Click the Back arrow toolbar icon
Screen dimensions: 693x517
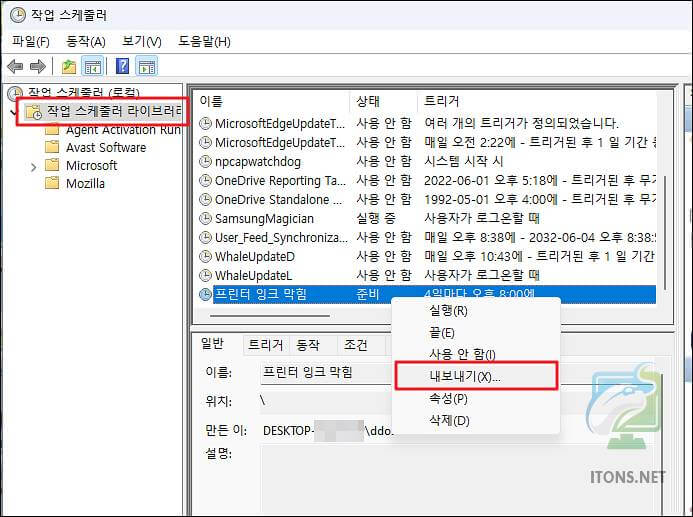pos(15,67)
